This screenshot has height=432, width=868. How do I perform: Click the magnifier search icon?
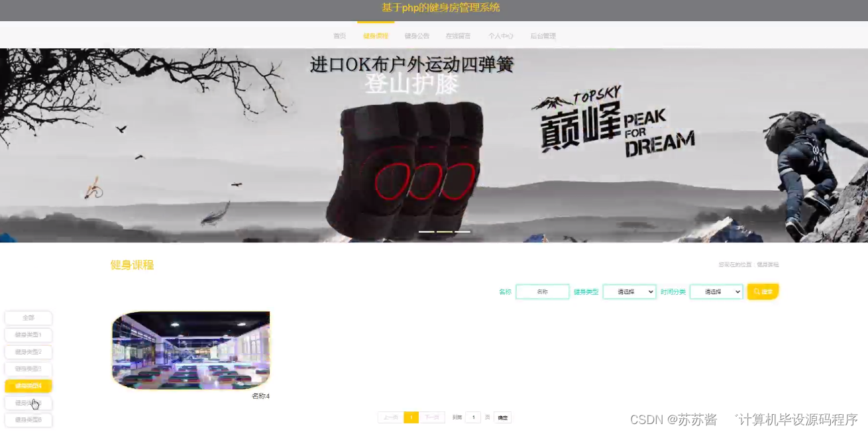[x=756, y=291]
